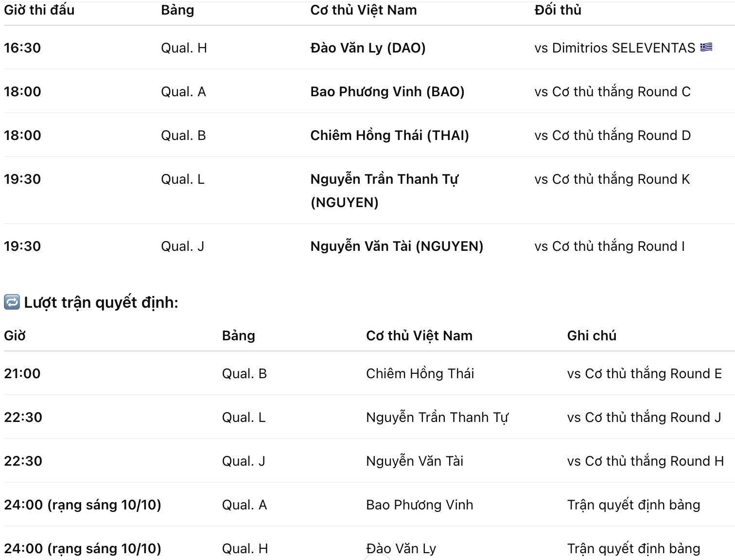Click Trận quyết định bảng for Bao Phương Vinh
Image resolution: width=735 pixels, height=560 pixels.
633,505
